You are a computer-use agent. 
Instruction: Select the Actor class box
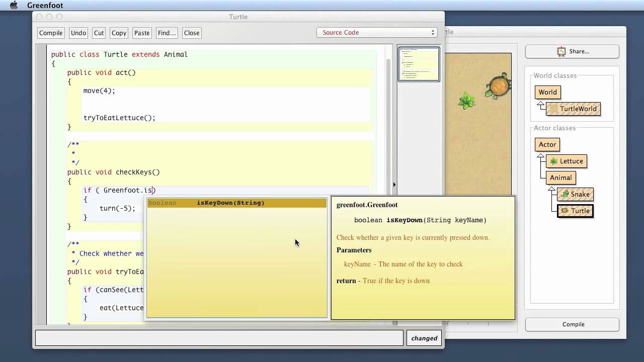point(547,144)
